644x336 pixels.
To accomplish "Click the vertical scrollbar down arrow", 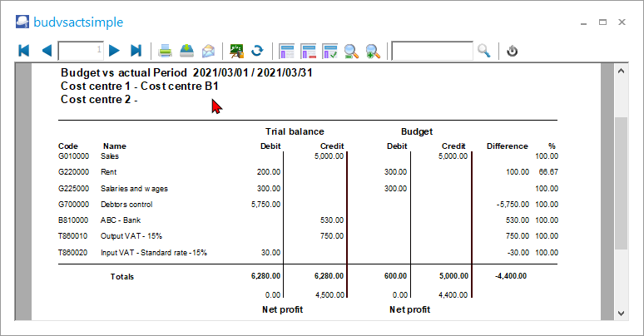I will tap(621, 313).
